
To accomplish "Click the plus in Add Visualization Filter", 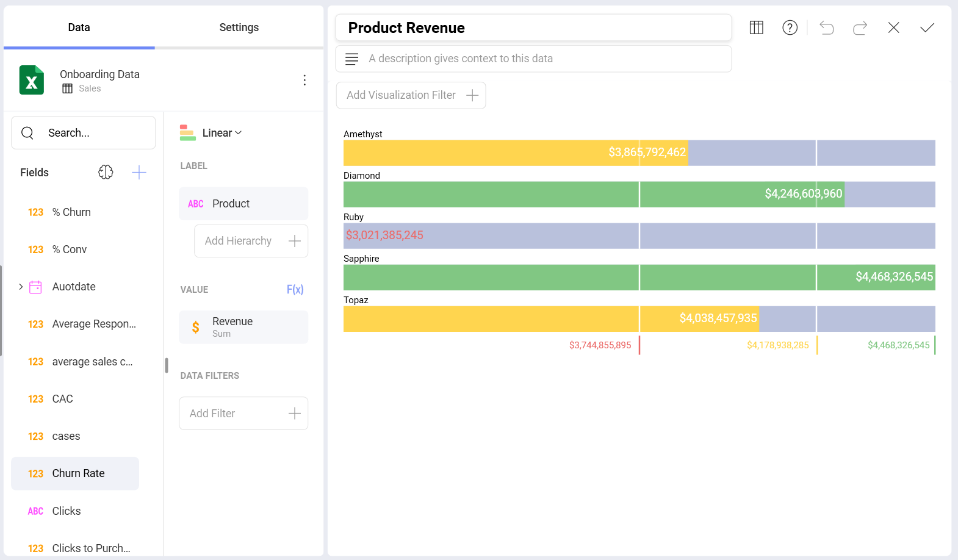I will pos(472,95).
